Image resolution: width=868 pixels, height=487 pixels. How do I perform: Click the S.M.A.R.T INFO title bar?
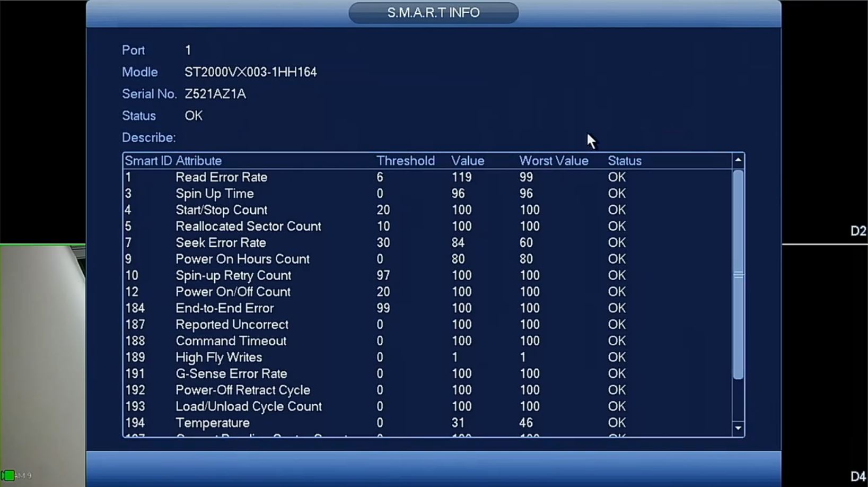click(433, 13)
